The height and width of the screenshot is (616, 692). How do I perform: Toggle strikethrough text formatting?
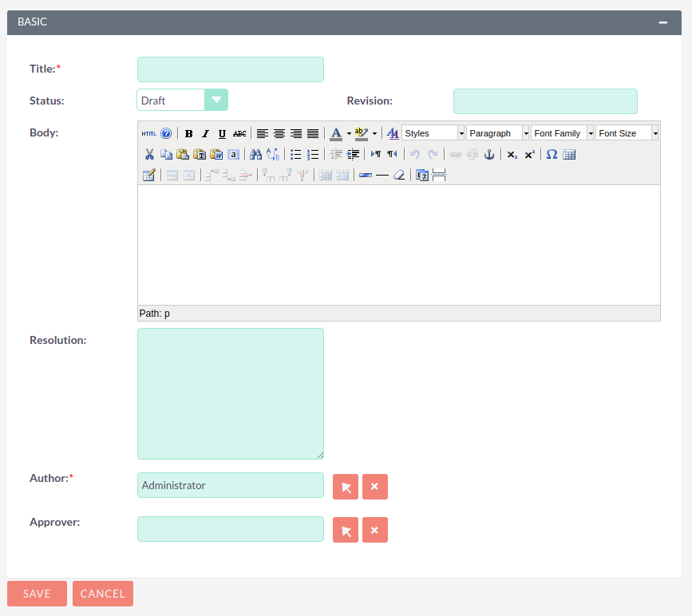click(x=239, y=132)
